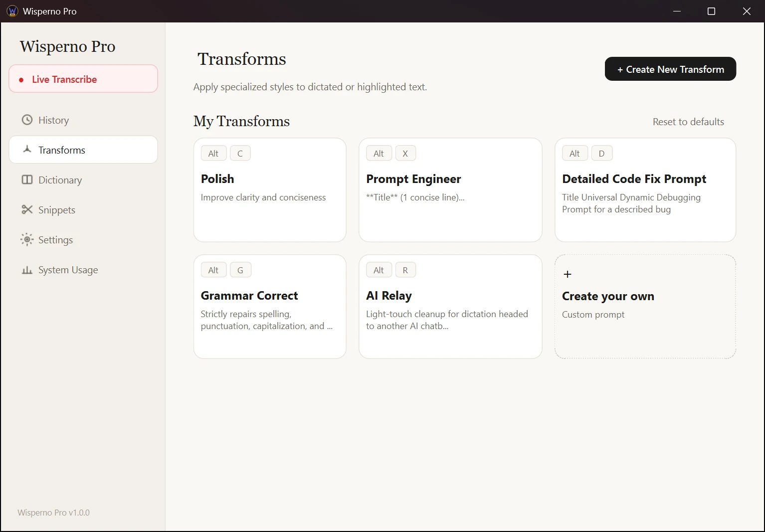Open Snippets from the sidebar
Screen dimensions: 765x532
[83, 209]
